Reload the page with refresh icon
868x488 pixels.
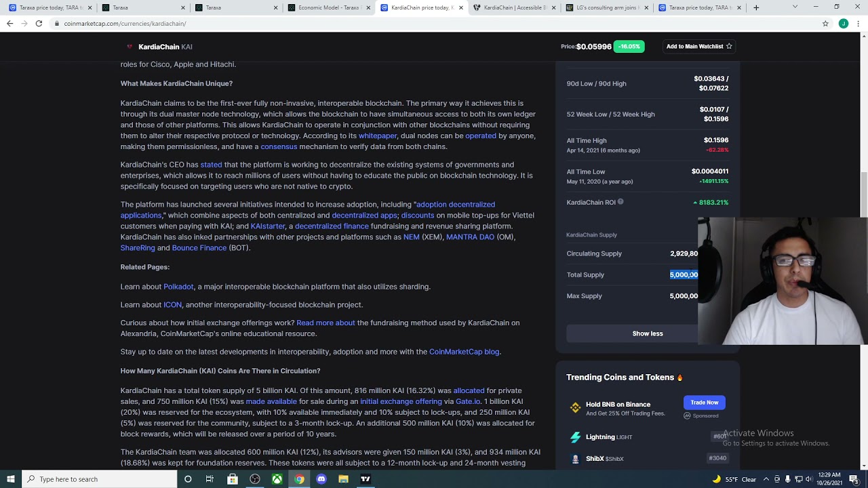(39, 23)
